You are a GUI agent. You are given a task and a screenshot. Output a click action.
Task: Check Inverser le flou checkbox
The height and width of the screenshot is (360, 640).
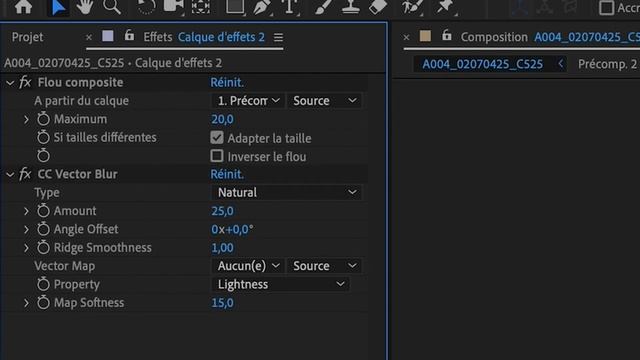tap(217, 156)
